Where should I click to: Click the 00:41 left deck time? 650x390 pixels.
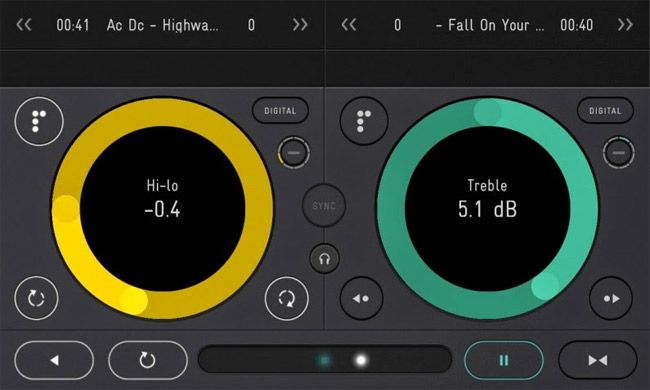[x=73, y=25]
